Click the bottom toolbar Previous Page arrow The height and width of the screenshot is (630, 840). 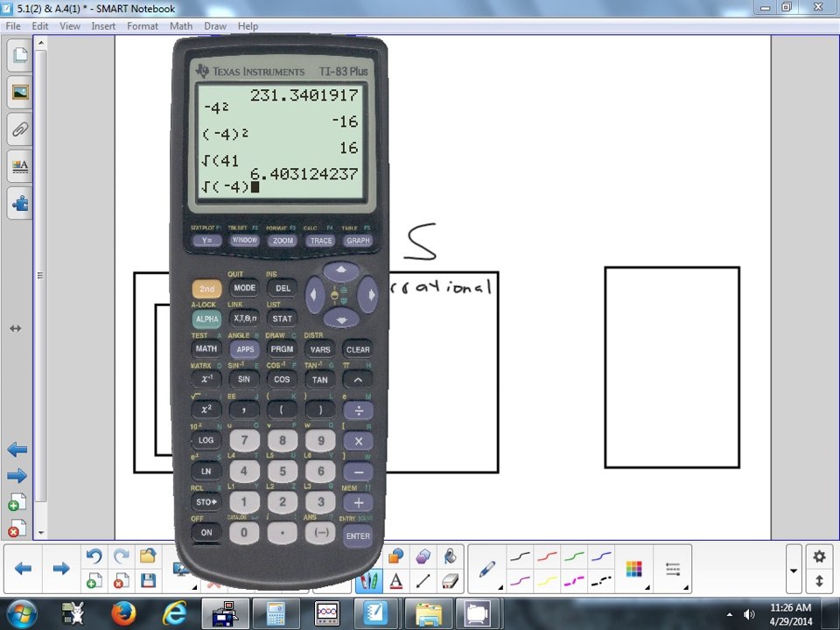pos(23,569)
